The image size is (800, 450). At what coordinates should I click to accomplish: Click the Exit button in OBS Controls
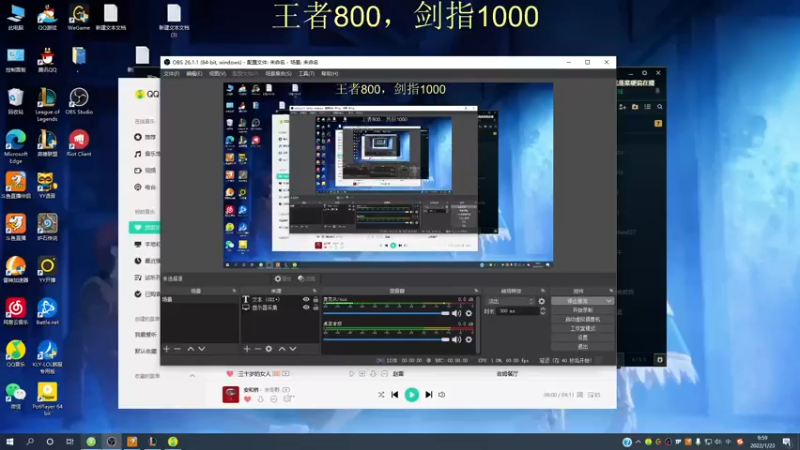583,347
